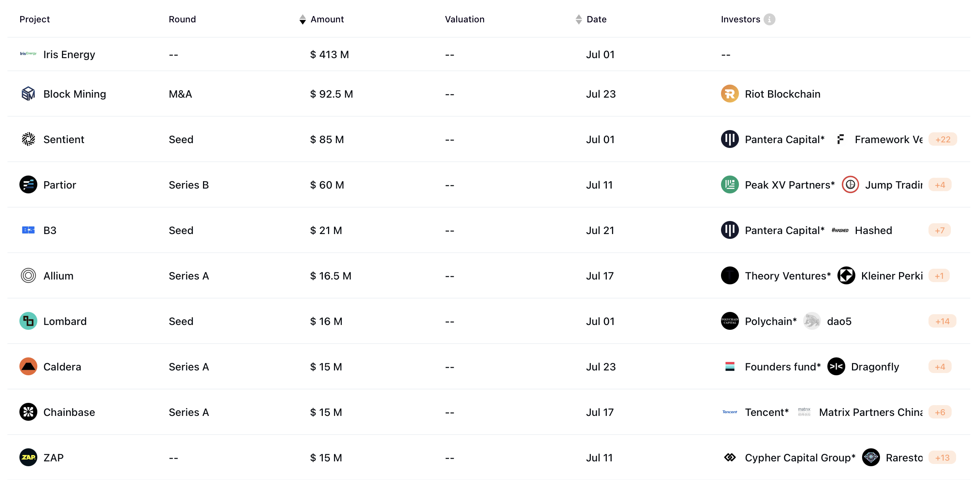Click the Dragonfly investor logo
The height and width of the screenshot is (480, 980).
pos(836,367)
